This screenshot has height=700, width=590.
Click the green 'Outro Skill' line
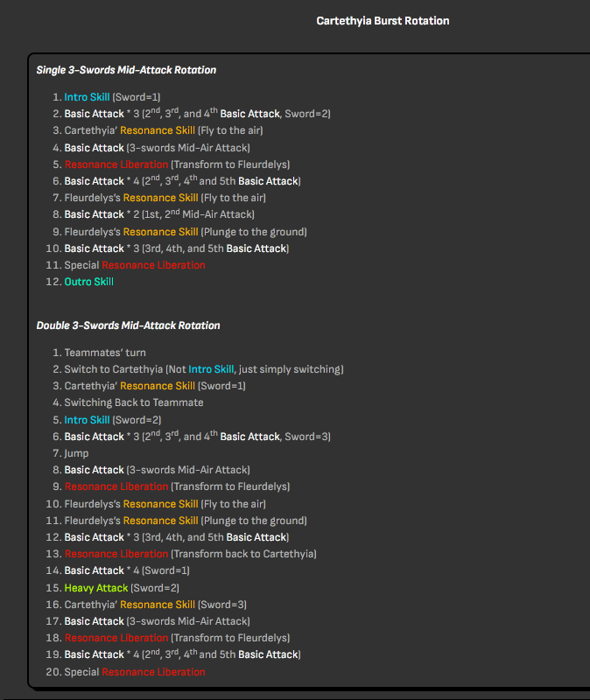pos(89,282)
